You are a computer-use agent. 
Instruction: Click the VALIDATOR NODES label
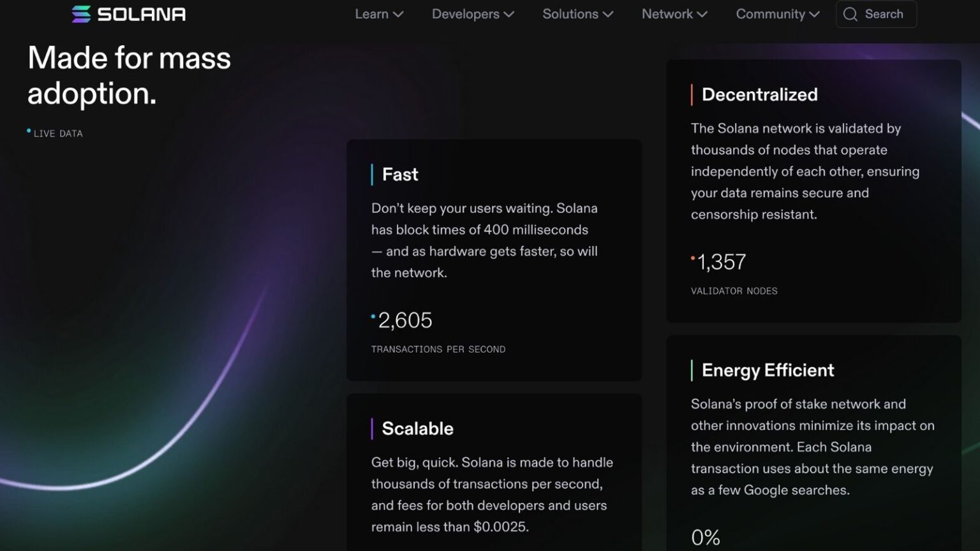(x=734, y=291)
